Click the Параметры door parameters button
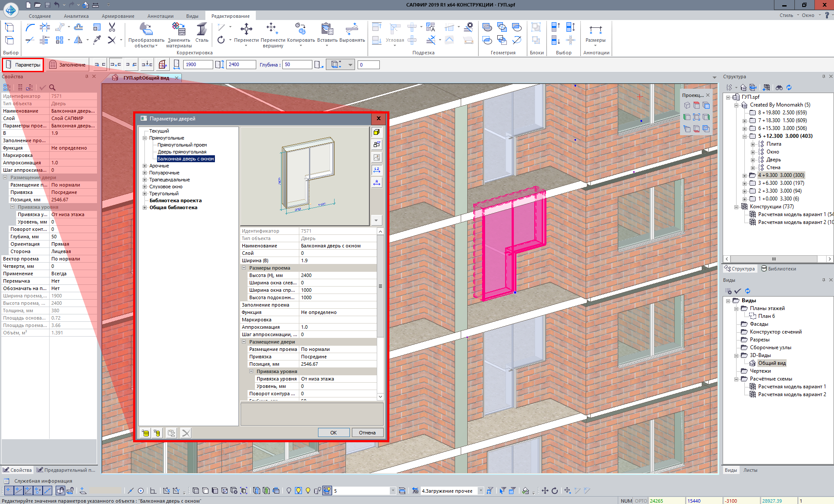Image resolution: width=834 pixels, height=504 pixels. point(23,65)
